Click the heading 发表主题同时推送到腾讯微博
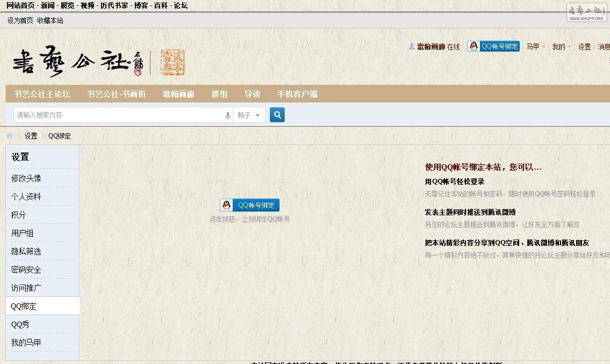 [470, 212]
